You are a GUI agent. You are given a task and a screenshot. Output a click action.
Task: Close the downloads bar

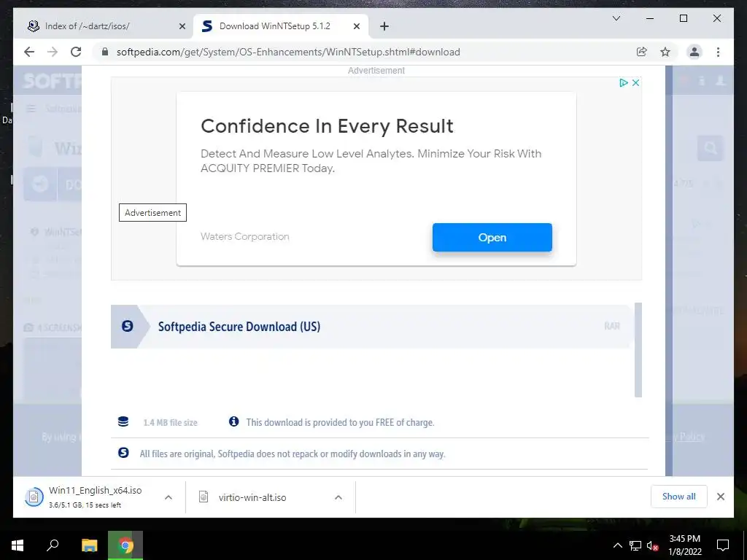pos(720,497)
